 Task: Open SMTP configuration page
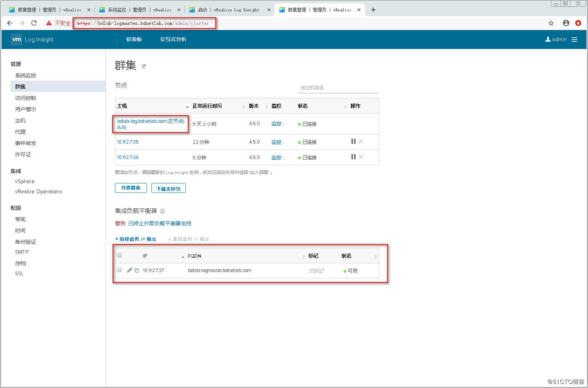coord(22,252)
